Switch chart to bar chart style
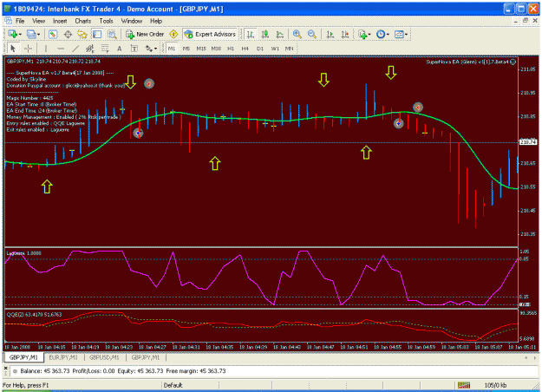542x392 pixels. 250,34
